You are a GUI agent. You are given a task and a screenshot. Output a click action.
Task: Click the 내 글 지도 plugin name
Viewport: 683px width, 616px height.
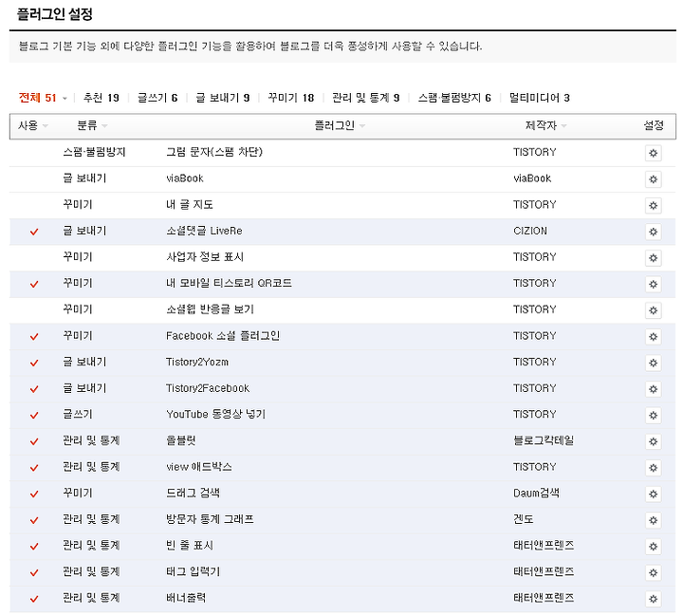click(x=190, y=204)
